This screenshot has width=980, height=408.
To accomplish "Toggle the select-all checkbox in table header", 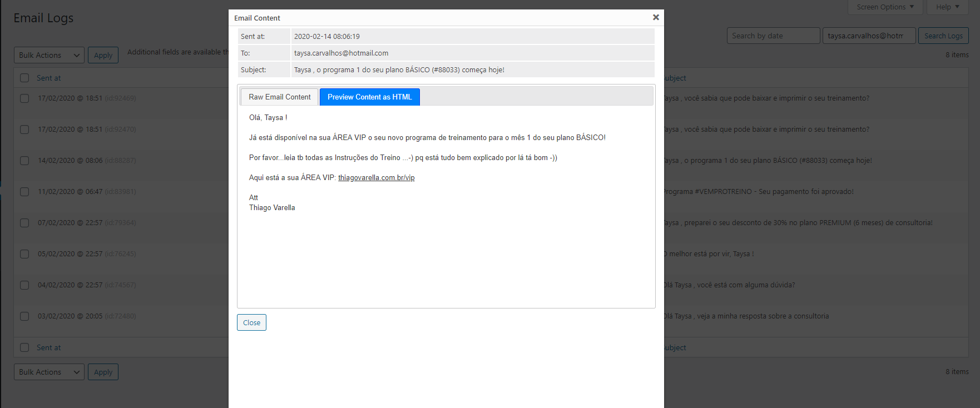I will click(x=24, y=78).
